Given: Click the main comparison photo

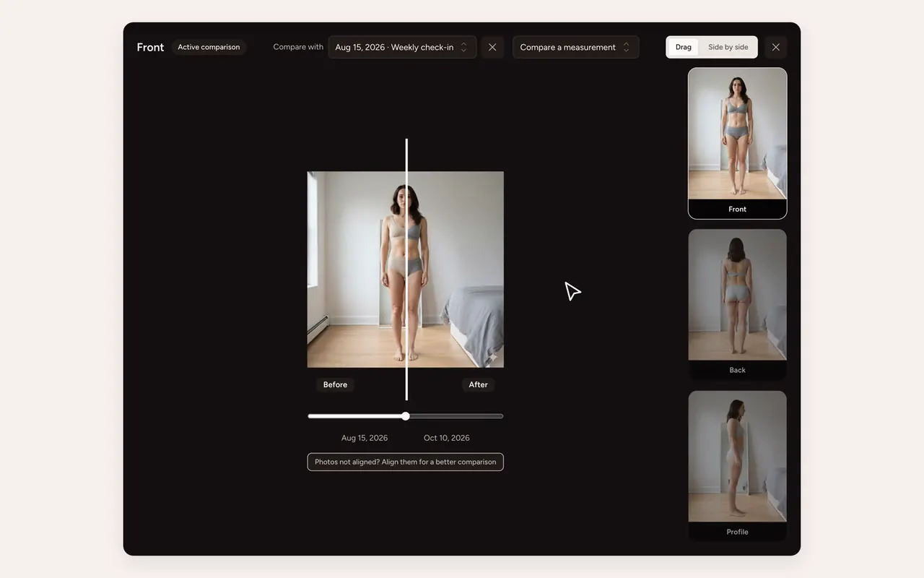Looking at the screenshot, I should (x=405, y=269).
